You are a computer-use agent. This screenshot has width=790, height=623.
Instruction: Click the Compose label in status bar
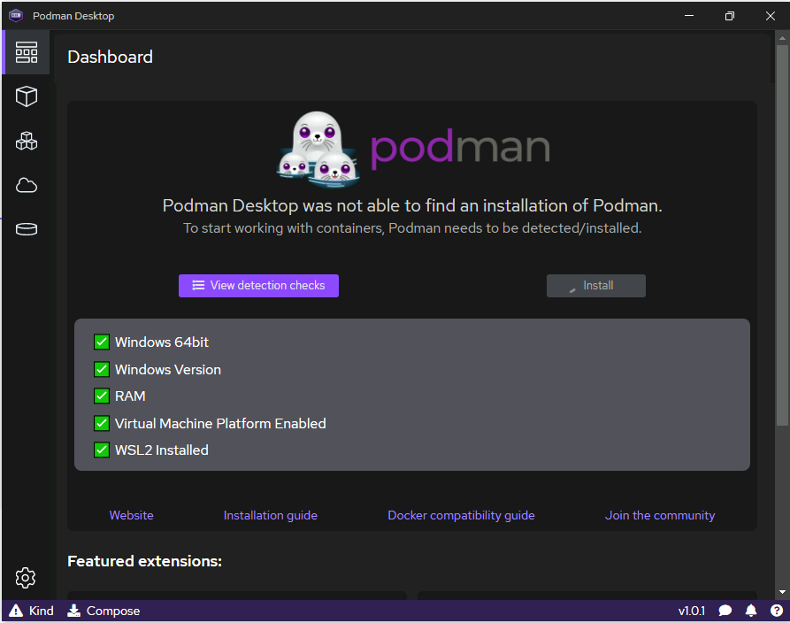[x=113, y=611]
